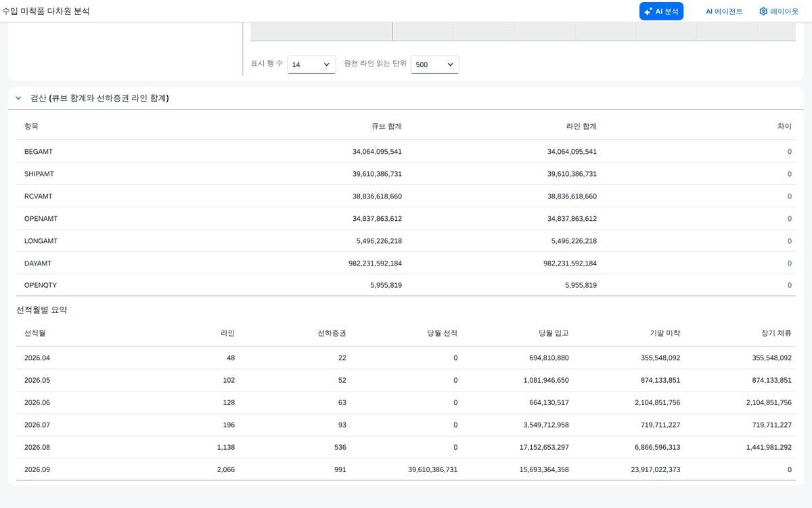Select the SHIPAMT row label

tap(39, 174)
